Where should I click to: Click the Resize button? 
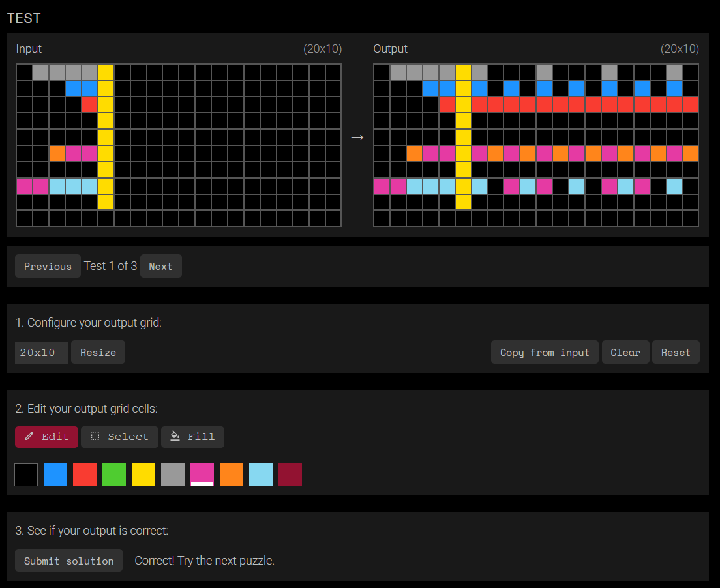tap(98, 352)
